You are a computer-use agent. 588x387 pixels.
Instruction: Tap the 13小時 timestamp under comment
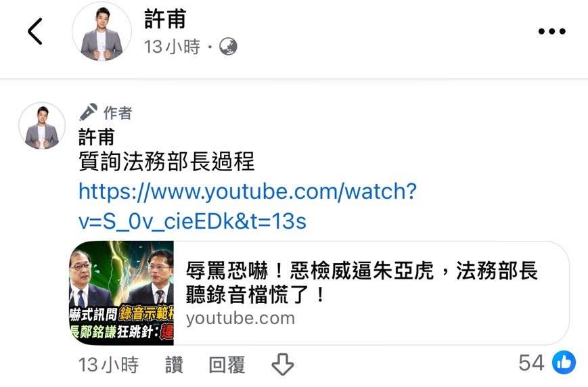108,365
